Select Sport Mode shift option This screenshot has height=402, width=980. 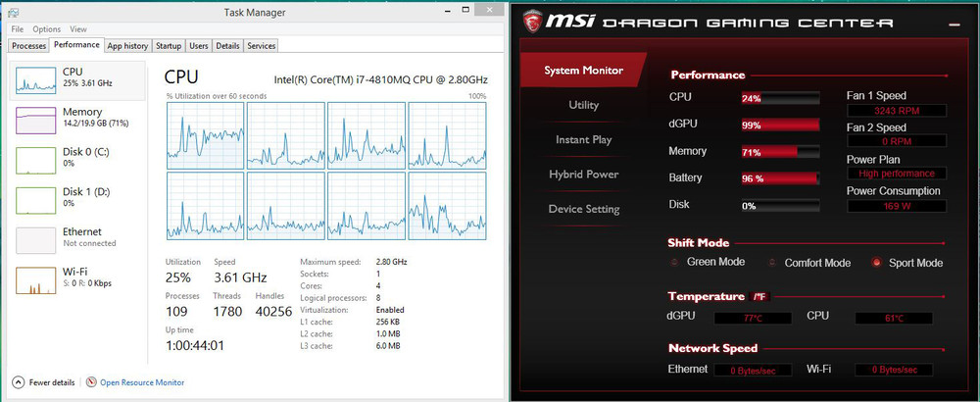(877, 263)
